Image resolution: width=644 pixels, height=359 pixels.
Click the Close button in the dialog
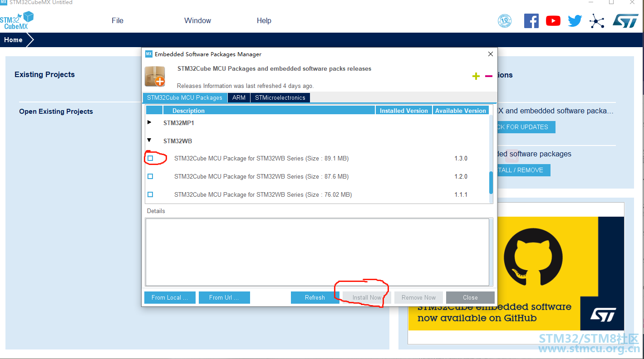(470, 297)
